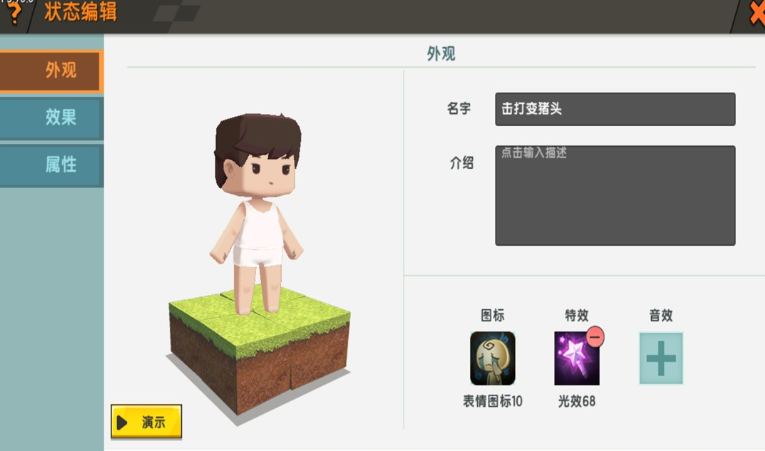Focus the 名字 field containing 击打变猪头
The image size is (765, 451).
(x=615, y=109)
